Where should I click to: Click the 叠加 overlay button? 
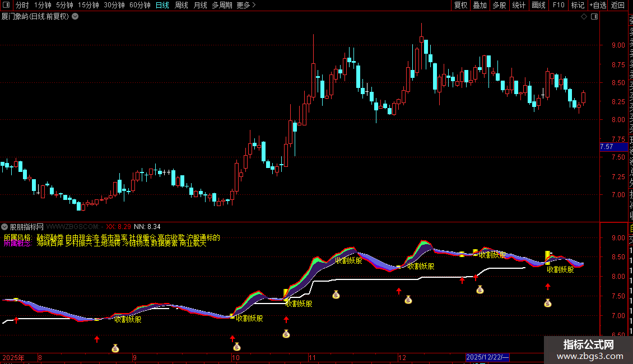click(480, 5)
